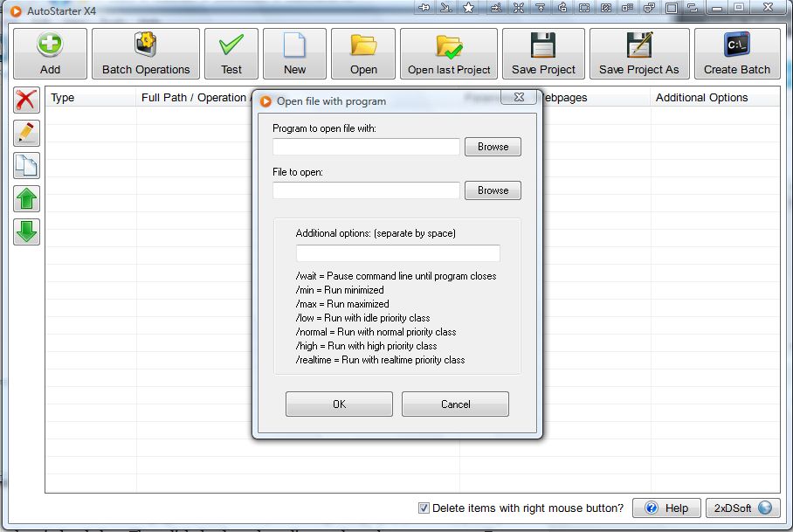Screen dimensions: 793x532
Task: Focus the File to open field
Action: (x=366, y=190)
